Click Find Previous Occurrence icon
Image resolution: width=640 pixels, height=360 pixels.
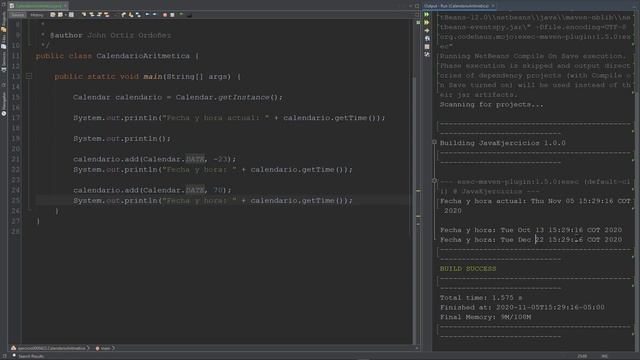point(92,15)
